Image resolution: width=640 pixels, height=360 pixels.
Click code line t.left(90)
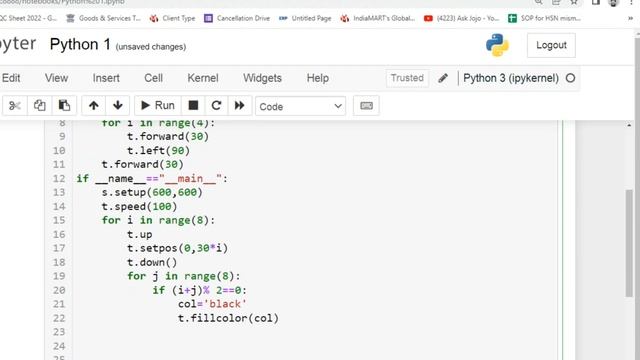[x=158, y=151]
